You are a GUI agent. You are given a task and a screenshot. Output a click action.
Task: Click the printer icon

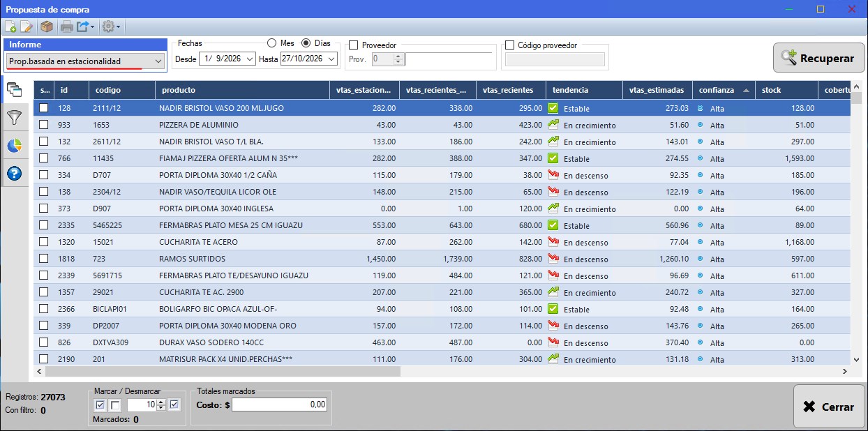(x=67, y=27)
